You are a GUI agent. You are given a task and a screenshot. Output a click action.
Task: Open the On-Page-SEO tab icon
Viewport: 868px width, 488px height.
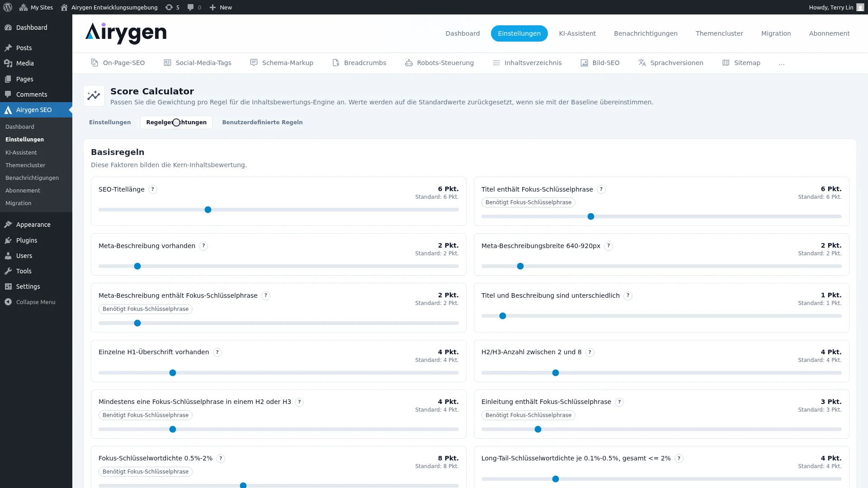pos(94,63)
